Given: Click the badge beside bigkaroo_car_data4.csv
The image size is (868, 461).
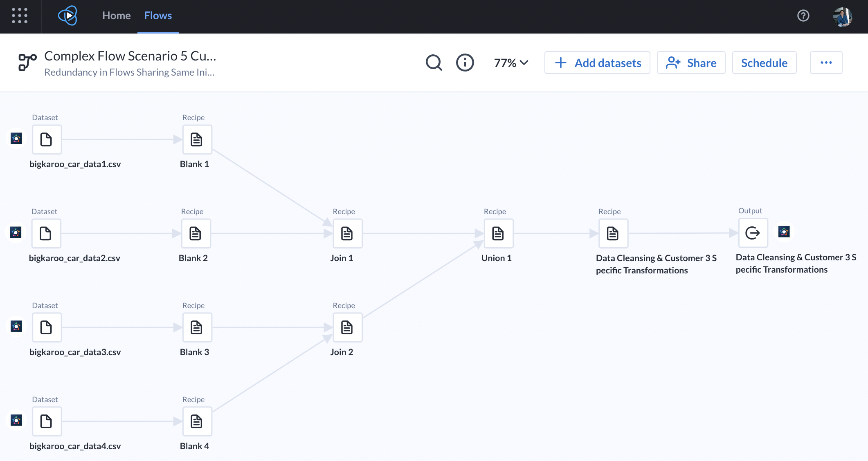Looking at the screenshot, I should [x=16, y=420].
